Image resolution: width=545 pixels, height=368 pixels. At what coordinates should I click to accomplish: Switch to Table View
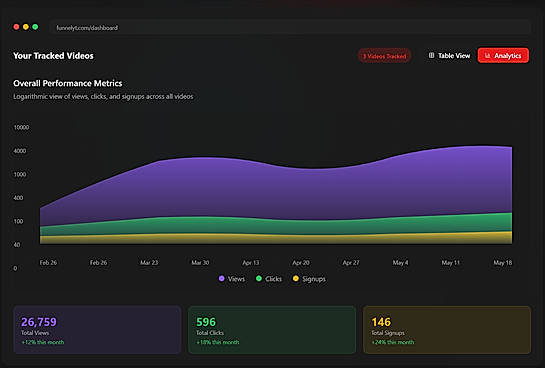(x=449, y=56)
